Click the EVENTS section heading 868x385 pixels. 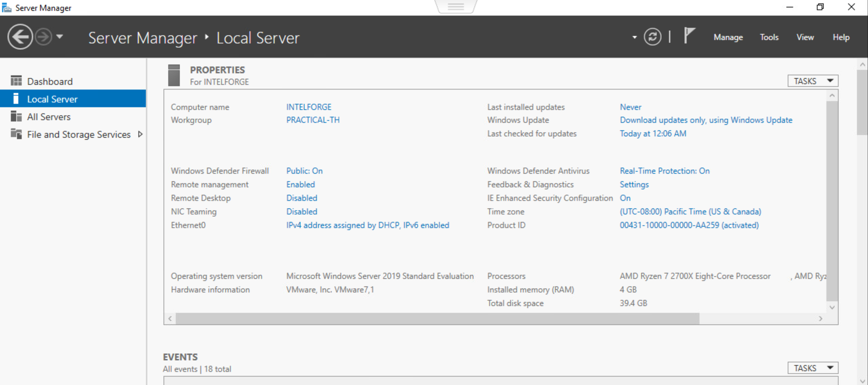point(180,357)
